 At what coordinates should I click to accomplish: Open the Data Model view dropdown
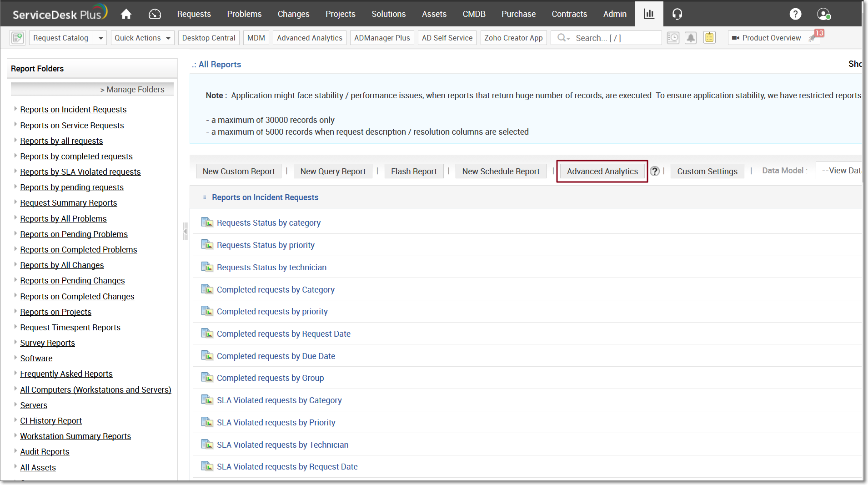(839, 171)
